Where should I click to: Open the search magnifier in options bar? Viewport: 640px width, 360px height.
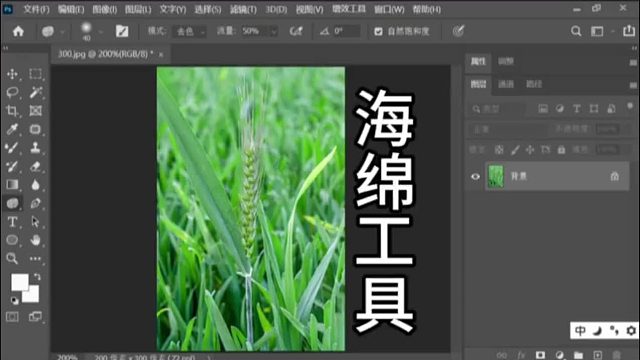[x=576, y=31]
